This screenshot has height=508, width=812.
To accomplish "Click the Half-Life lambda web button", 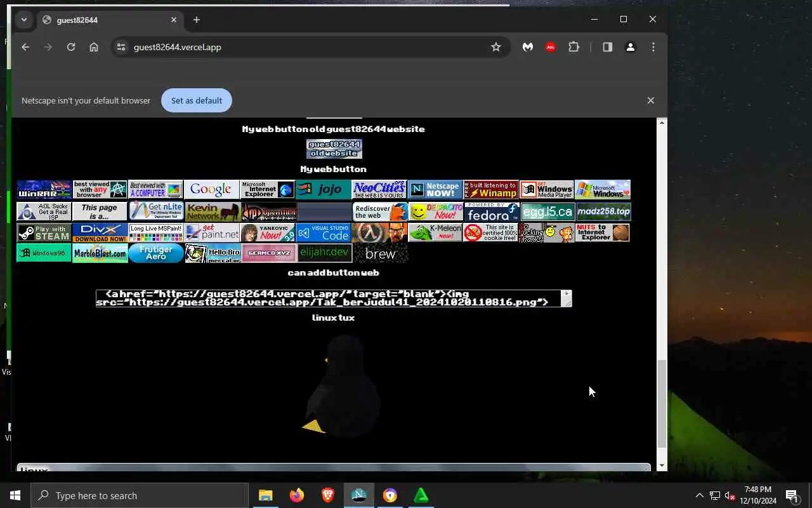I will click(x=379, y=233).
